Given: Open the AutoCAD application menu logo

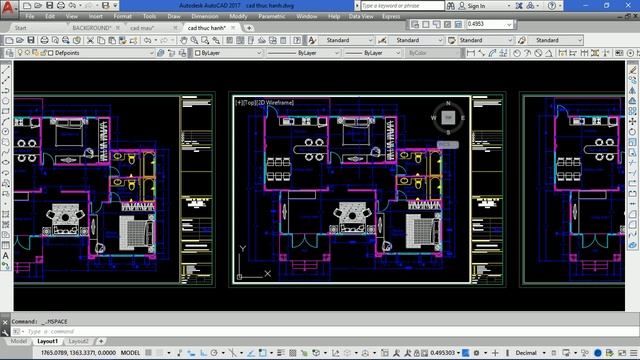Looking at the screenshot, I should (x=8, y=8).
